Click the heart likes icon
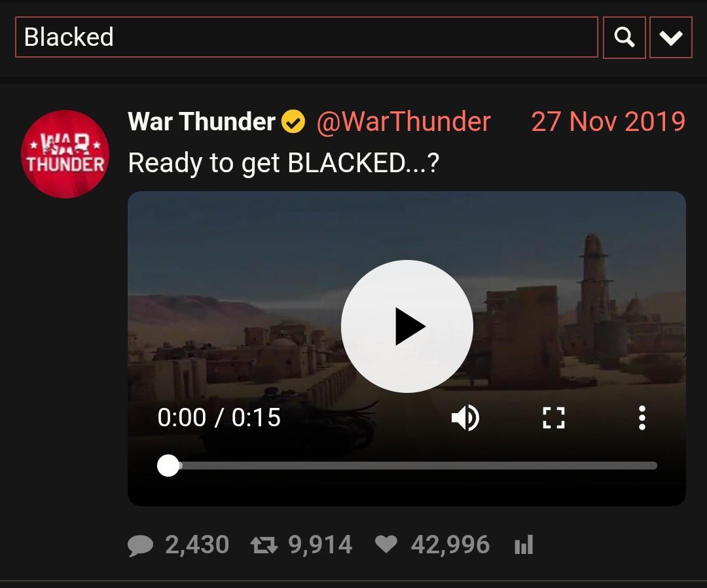This screenshot has width=707, height=588. coord(386,544)
